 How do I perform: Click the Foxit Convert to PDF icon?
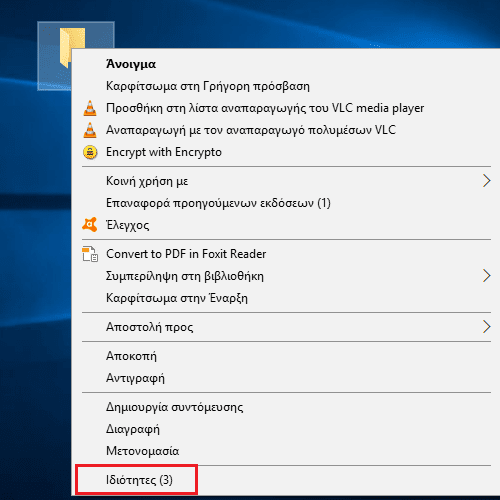[90, 254]
